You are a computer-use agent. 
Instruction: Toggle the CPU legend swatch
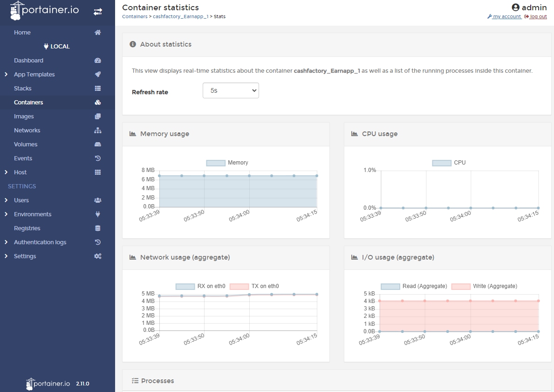click(442, 163)
